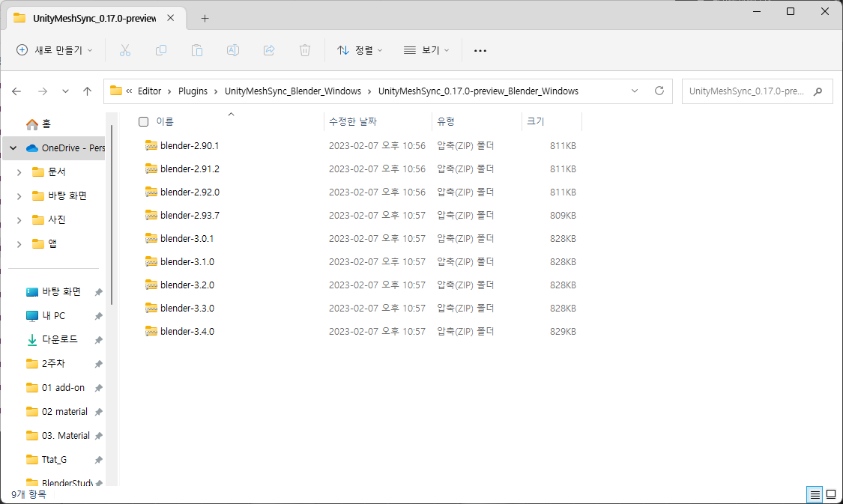843x504 pixels.
Task: Click the 829KB size value
Action: click(x=563, y=332)
